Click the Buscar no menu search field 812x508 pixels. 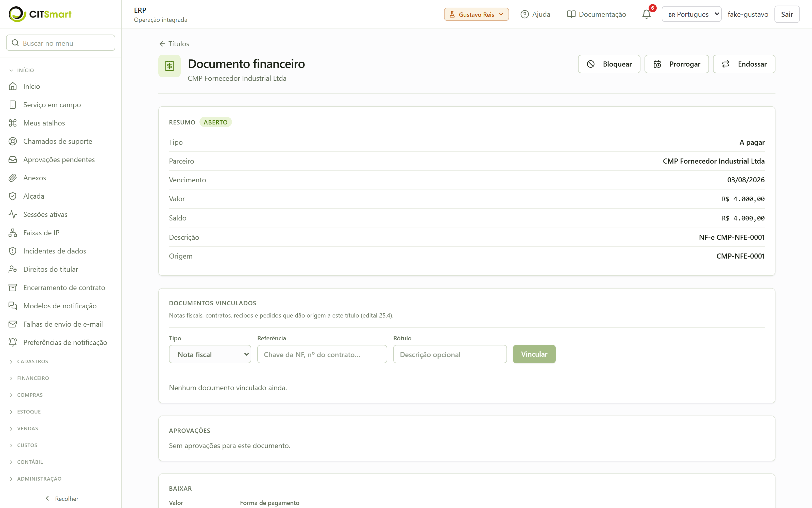tap(60, 43)
